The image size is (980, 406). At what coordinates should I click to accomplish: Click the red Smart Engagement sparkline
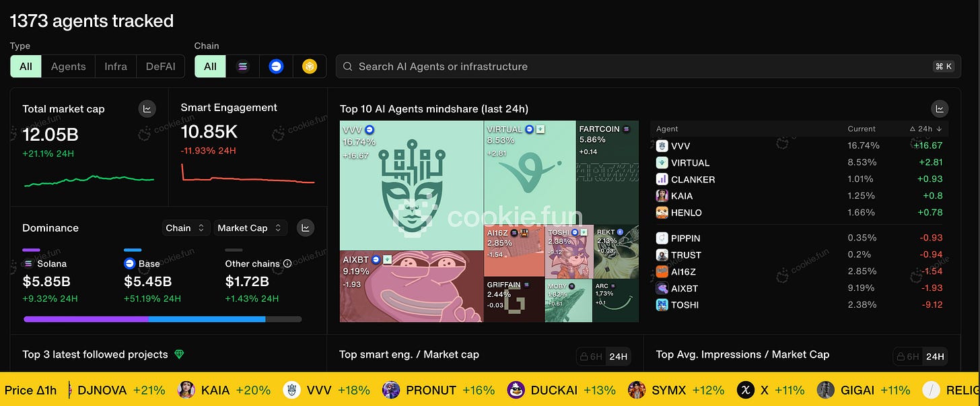248,174
